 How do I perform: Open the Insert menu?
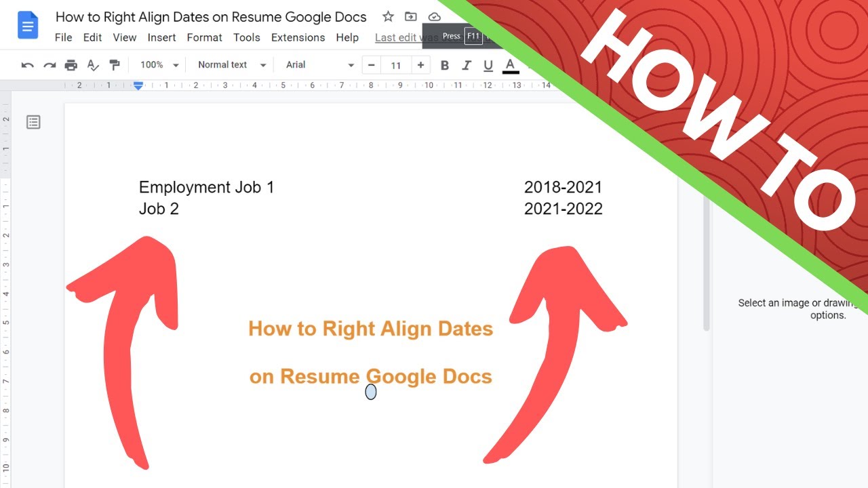pyautogui.click(x=161, y=37)
